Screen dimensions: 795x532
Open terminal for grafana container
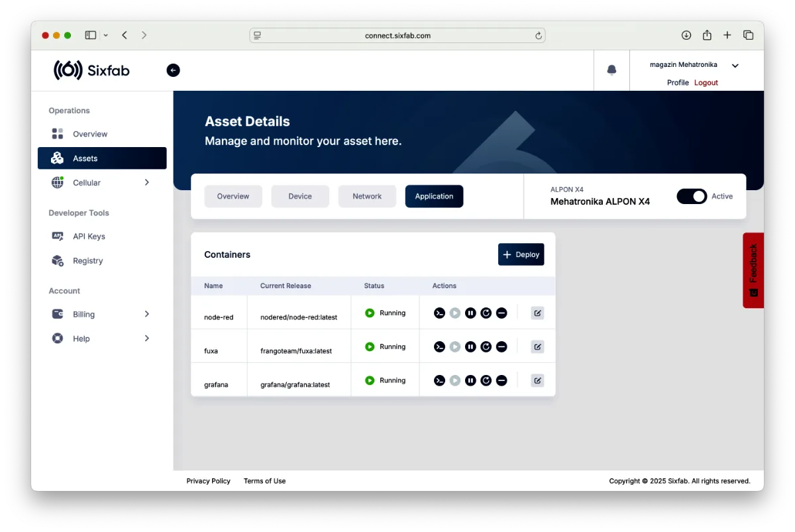(439, 380)
